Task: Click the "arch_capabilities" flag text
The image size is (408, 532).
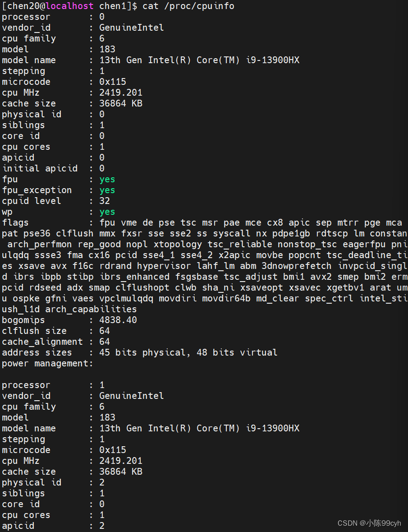Action: pos(91,309)
